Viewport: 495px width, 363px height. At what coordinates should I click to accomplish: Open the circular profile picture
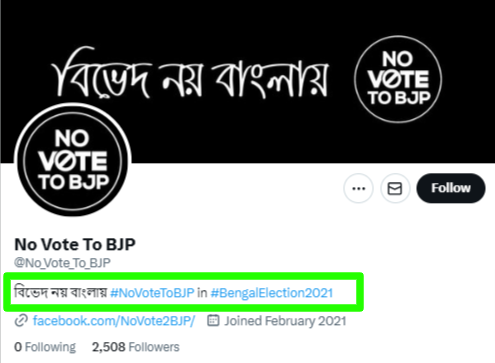pos(73,161)
